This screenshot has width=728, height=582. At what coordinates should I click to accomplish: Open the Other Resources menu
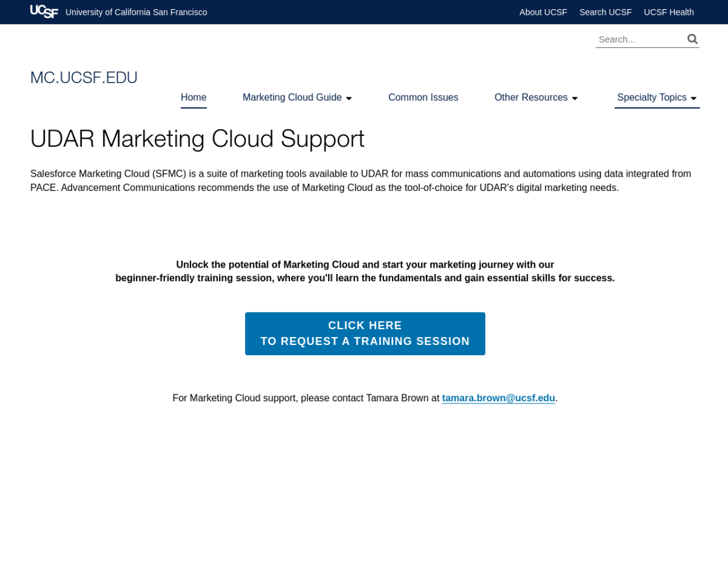[531, 97]
